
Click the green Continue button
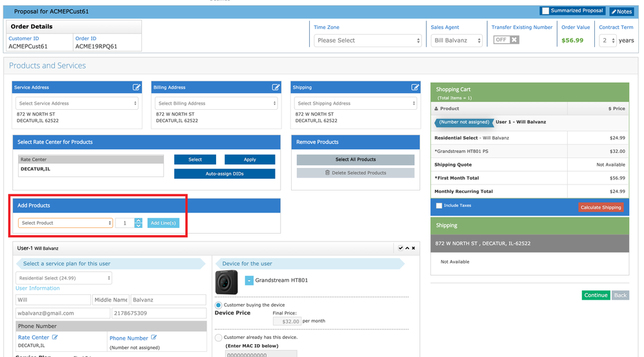tap(595, 295)
